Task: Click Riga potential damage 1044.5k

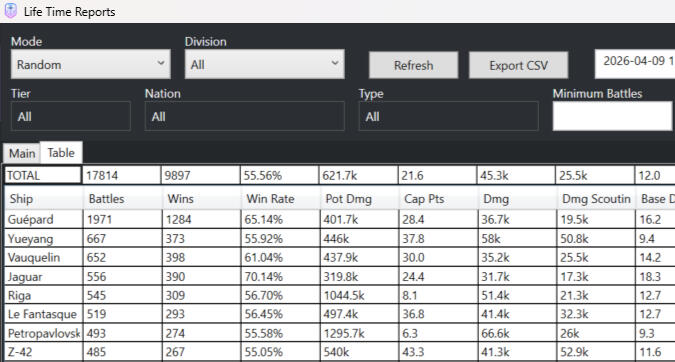Action: tap(359, 295)
